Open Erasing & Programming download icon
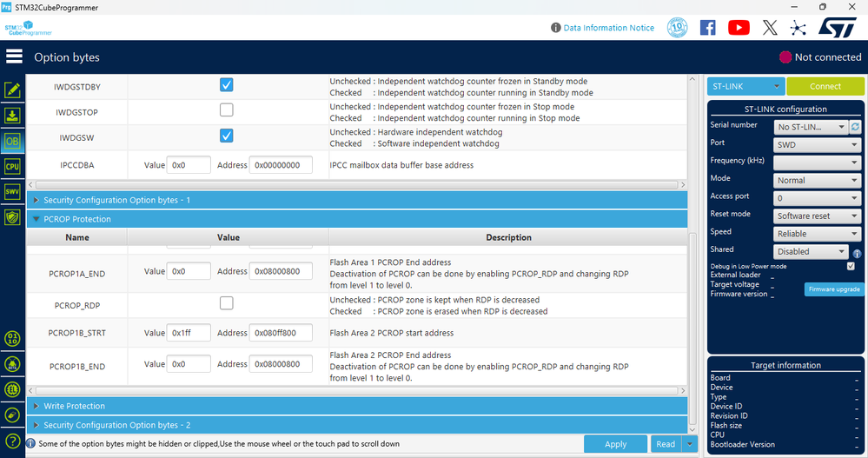The image size is (868, 458). (12, 116)
